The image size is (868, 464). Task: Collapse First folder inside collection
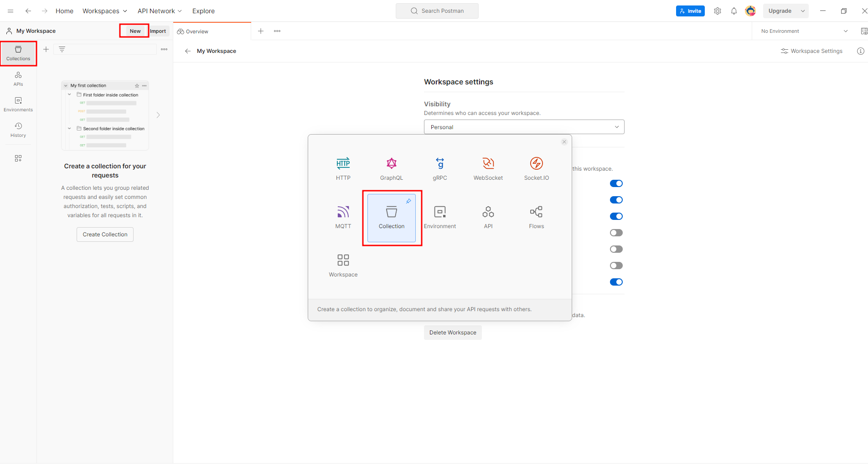tap(69, 95)
